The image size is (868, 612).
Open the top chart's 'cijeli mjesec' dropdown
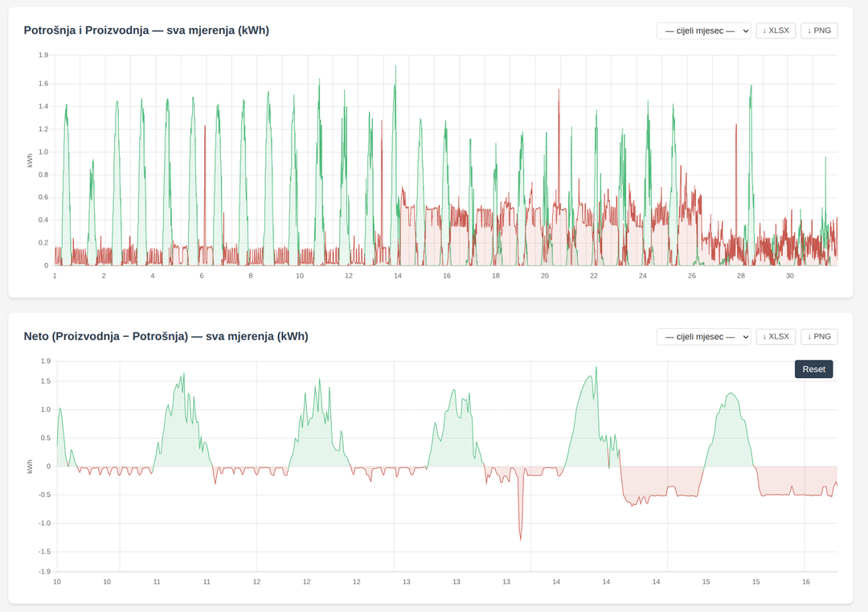tap(703, 31)
